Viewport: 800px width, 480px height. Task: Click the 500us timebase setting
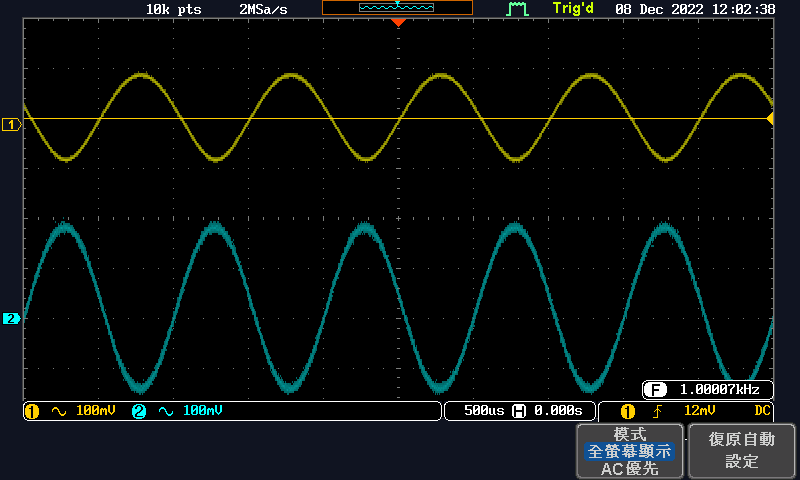[x=483, y=411]
